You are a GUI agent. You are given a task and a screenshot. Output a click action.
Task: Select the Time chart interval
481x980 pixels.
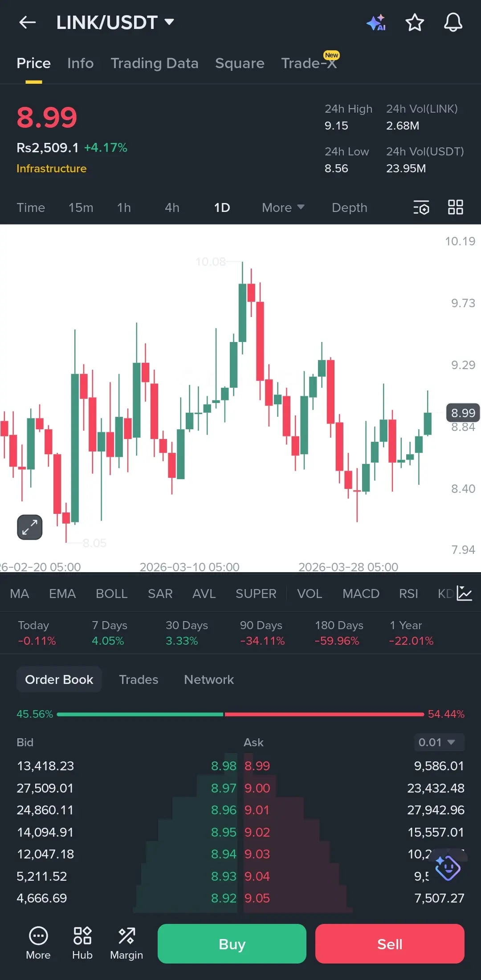(x=31, y=207)
